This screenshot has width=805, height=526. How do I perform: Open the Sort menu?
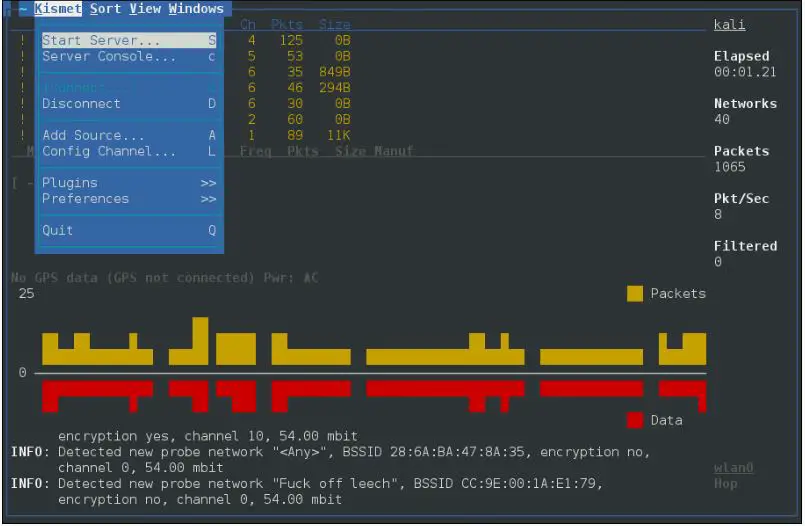(106, 9)
